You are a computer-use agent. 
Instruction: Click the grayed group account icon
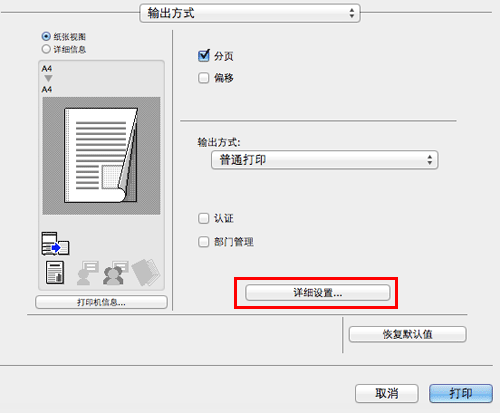(x=115, y=272)
